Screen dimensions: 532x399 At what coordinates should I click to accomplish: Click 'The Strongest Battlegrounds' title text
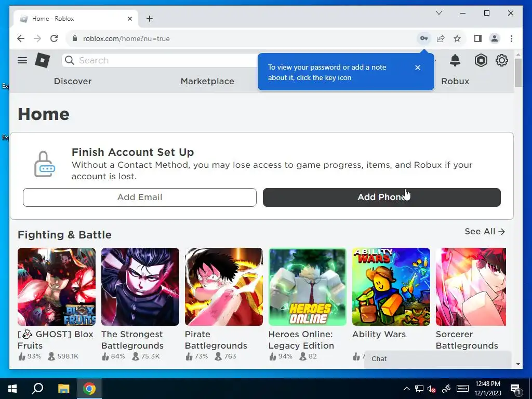[132, 340]
